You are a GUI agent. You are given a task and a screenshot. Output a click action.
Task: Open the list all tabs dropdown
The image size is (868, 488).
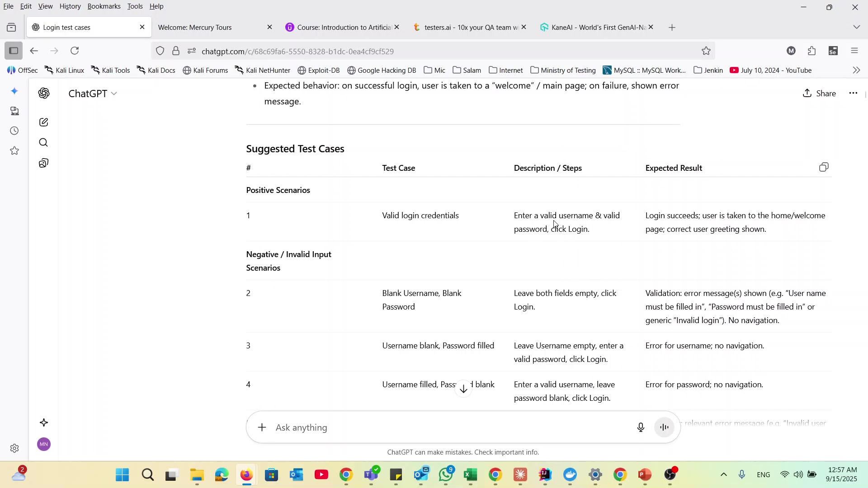click(856, 28)
